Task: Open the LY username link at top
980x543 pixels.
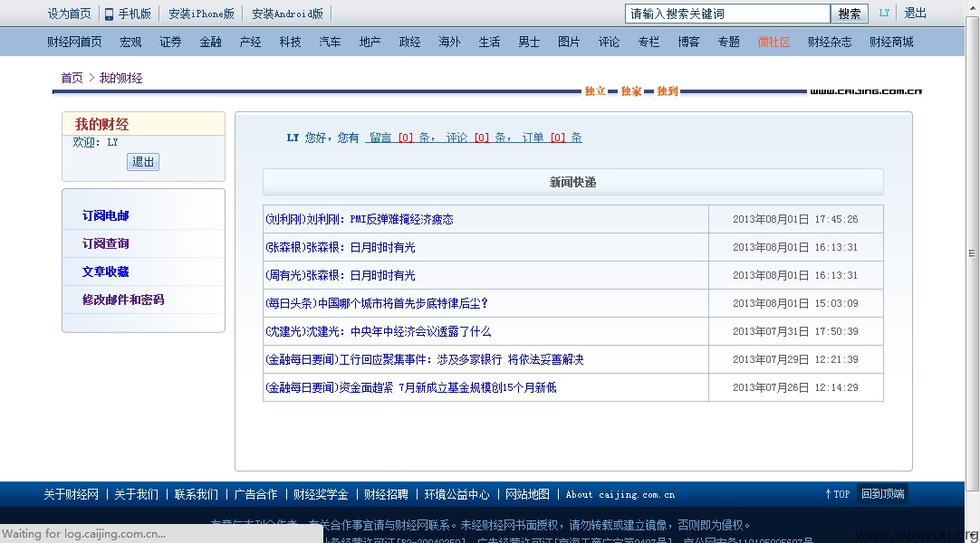Action: click(x=884, y=13)
